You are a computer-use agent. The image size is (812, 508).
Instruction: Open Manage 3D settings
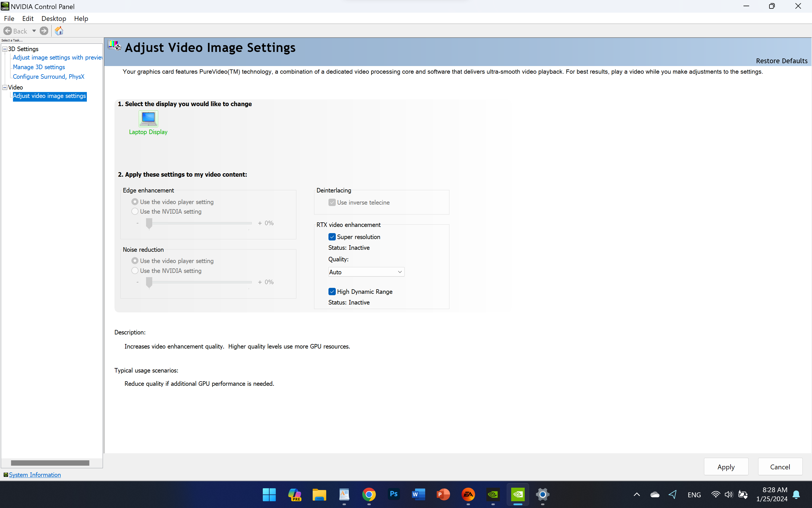39,67
